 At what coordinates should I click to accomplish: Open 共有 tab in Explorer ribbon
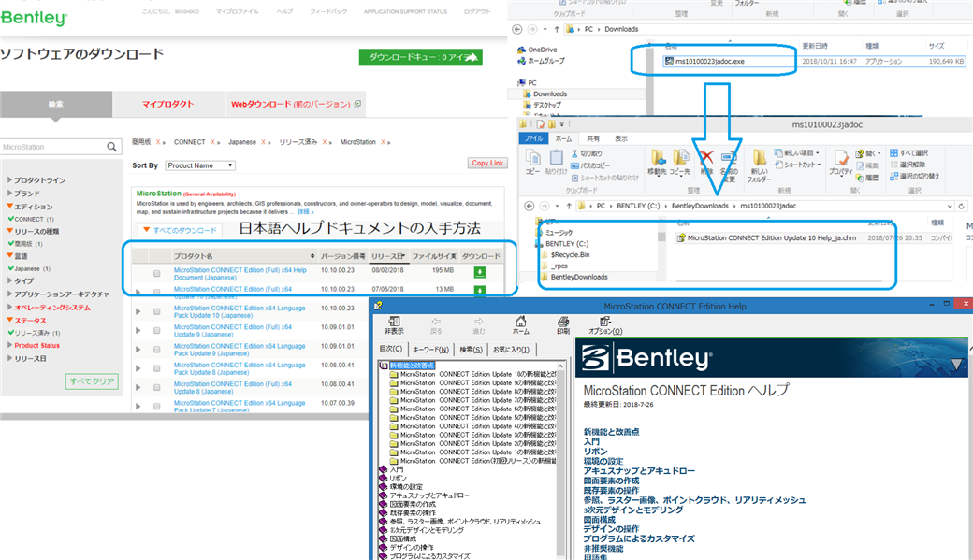pos(593,139)
